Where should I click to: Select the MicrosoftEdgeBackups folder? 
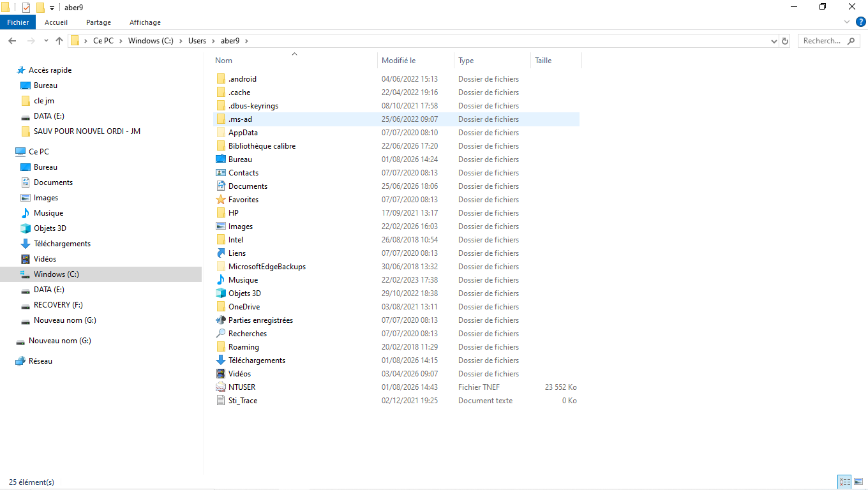click(267, 267)
